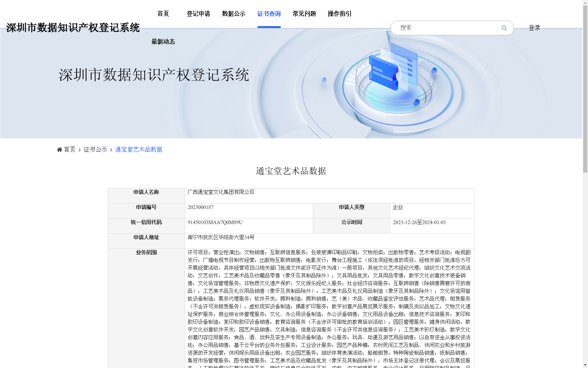The width and height of the screenshot is (588, 368).
Task: Open the 常见问题 menu item
Action: tap(304, 14)
